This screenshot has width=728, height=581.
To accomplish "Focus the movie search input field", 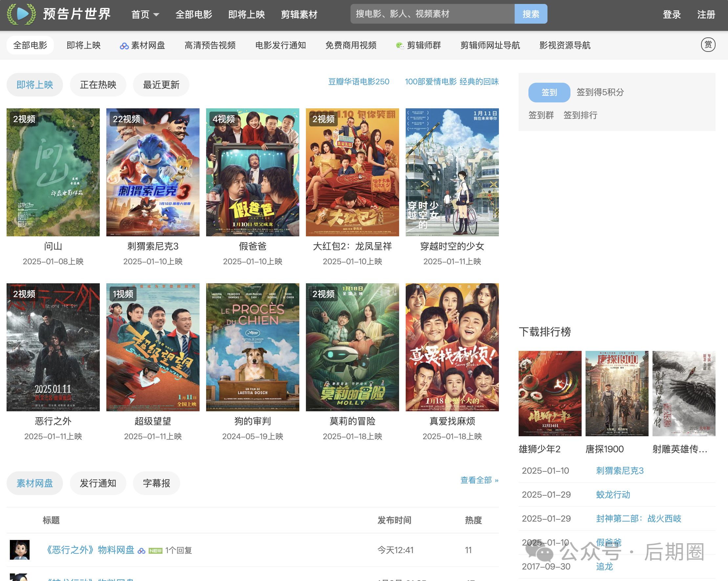I will click(x=432, y=14).
